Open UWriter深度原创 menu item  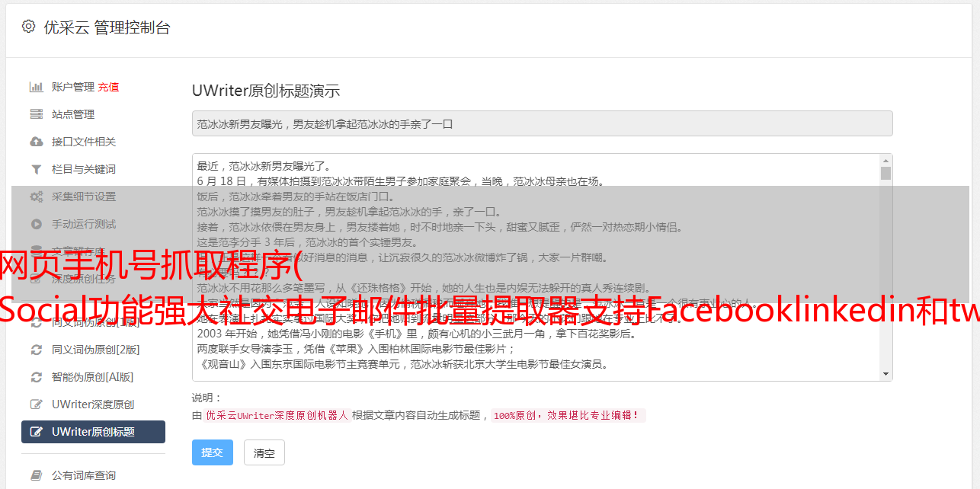tap(93, 404)
